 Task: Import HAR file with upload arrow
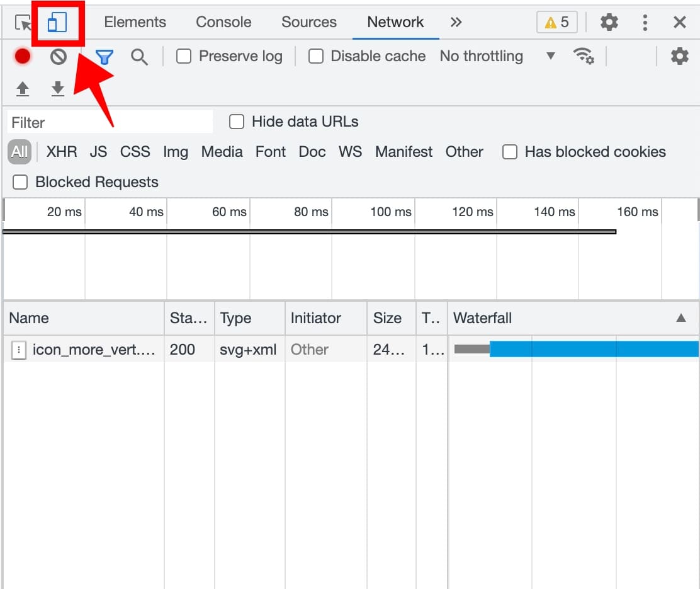coord(23,89)
